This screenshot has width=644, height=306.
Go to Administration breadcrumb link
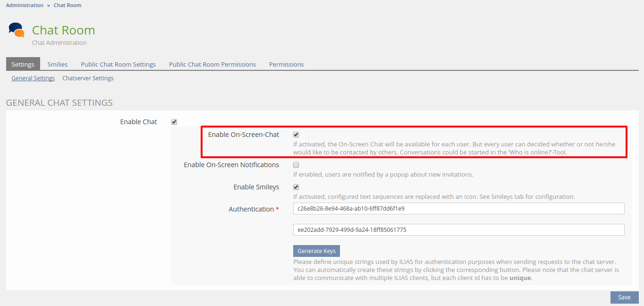point(25,5)
